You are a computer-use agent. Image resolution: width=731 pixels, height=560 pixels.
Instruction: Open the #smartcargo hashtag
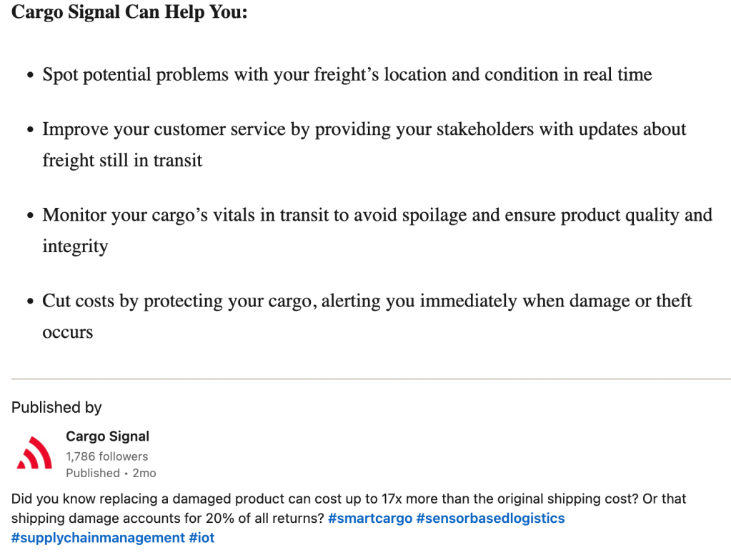pos(370,519)
